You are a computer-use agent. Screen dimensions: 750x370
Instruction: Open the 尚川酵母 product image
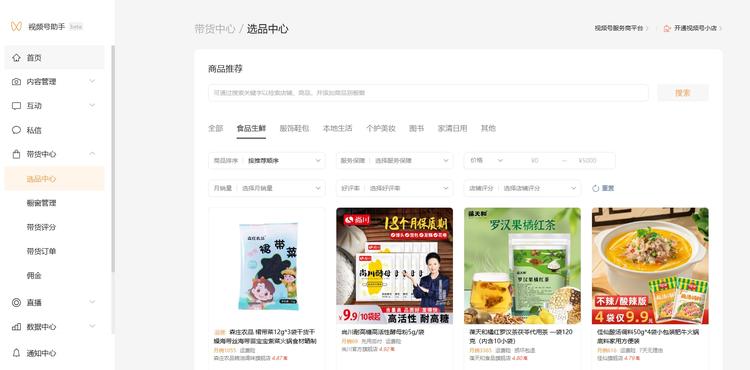coord(395,266)
